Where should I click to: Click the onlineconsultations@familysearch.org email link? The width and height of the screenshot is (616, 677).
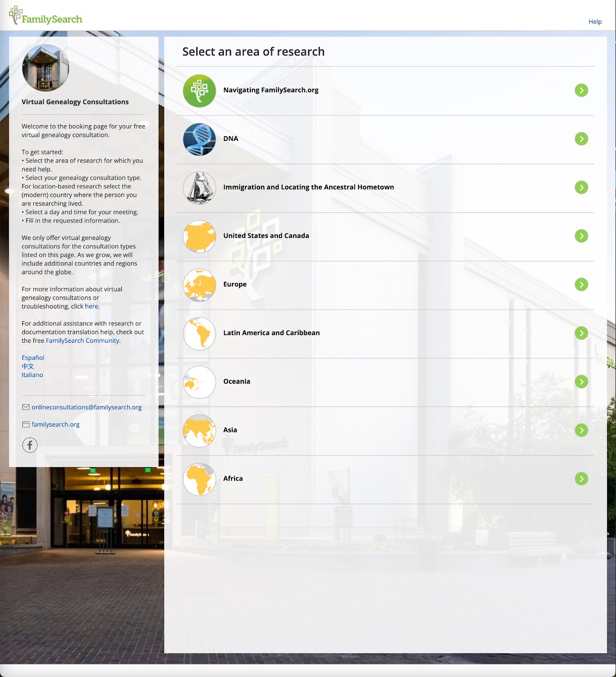(87, 407)
